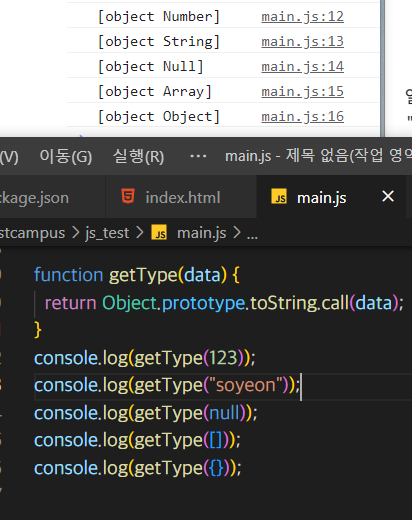Open the main.js:16 source link
This screenshot has width=412, height=520.
[302, 116]
